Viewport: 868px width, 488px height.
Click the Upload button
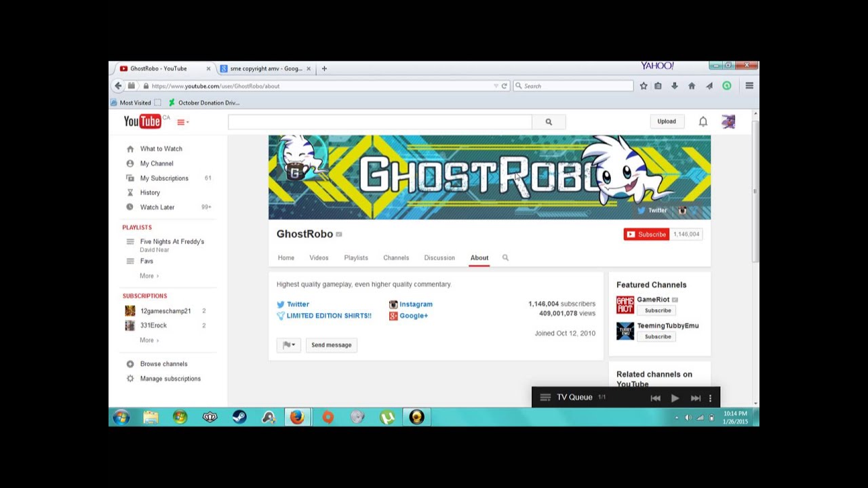point(667,121)
